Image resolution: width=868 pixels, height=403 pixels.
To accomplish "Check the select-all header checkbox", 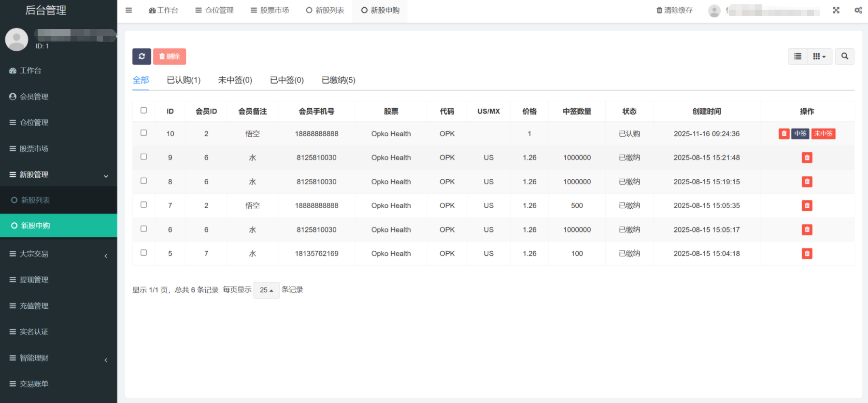I will coord(143,111).
